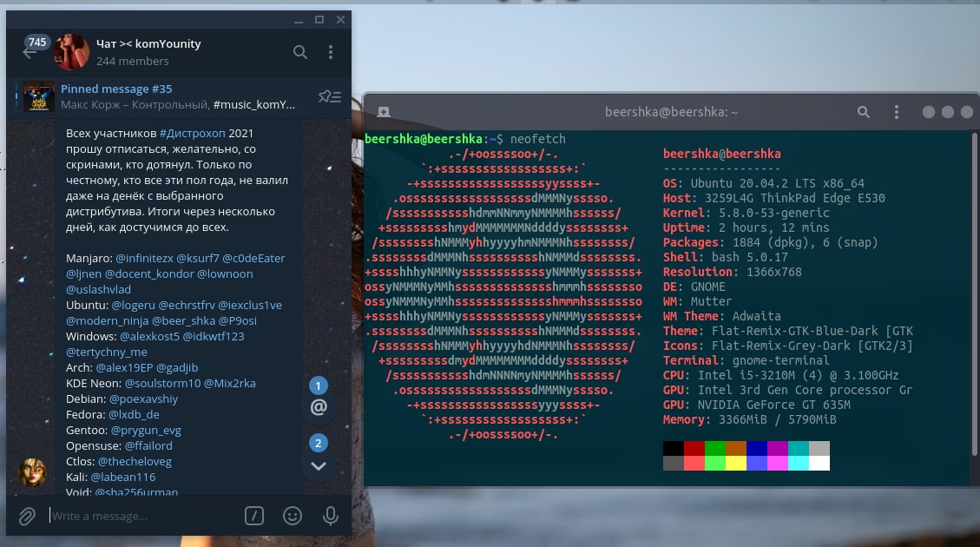This screenshot has height=547, width=980.
Task: Open mention @alexkost5
Action: pyautogui.click(x=150, y=336)
